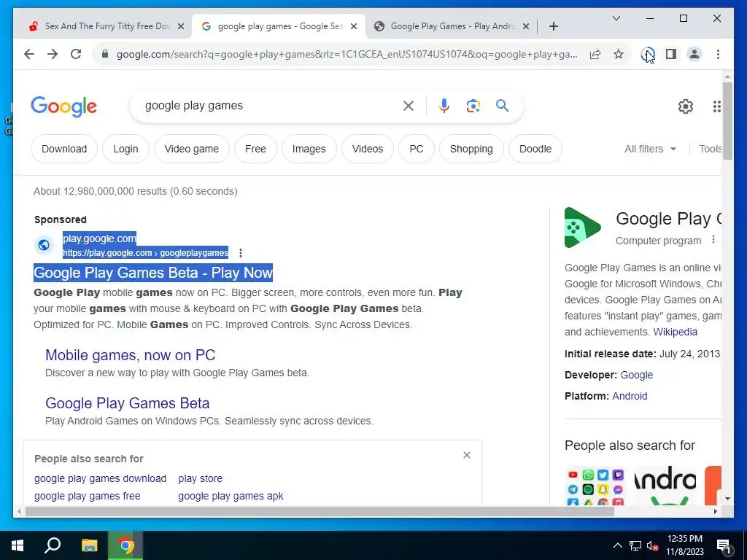Close the google play games search tab
Image resolution: width=747 pixels, height=560 pixels.
[x=354, y=26]
